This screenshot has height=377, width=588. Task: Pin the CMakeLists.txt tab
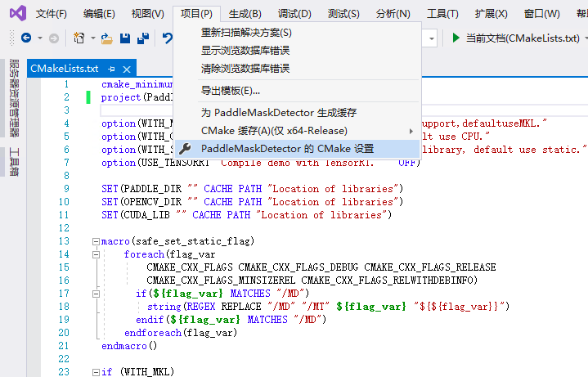[x=111, y=69]
